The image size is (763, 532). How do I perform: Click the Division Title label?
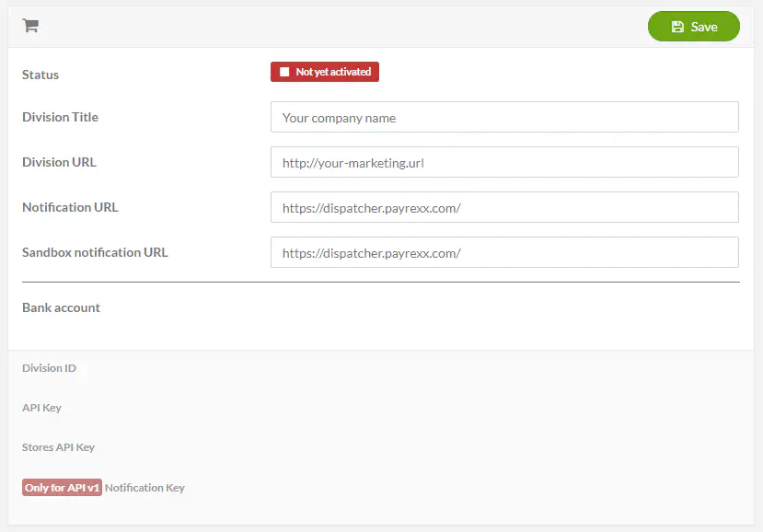(60, 117)
